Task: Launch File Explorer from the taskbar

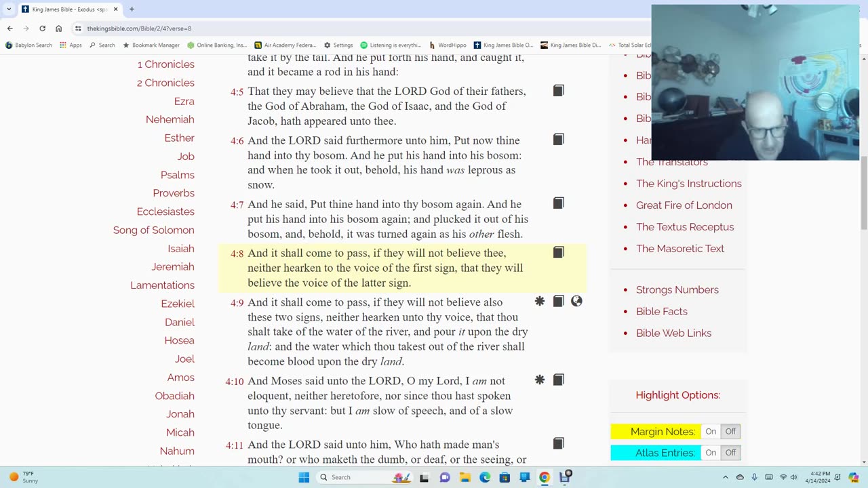Action: (x=465, y=477)
